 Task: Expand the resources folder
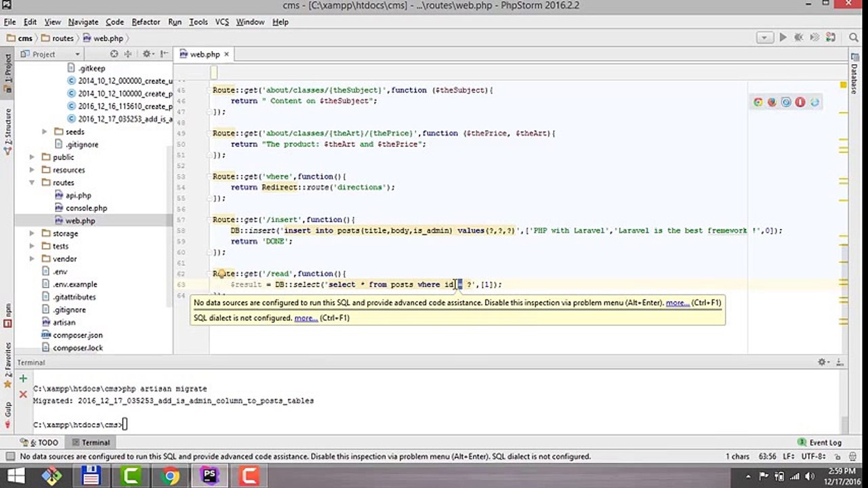click(x=32, y=170)
